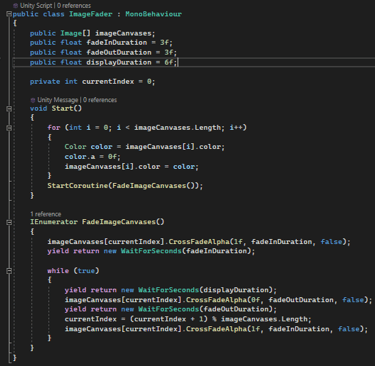Viewport: 375px width, 366px height.
Task: Collapse the for loop block
Action: click(9, 128)
